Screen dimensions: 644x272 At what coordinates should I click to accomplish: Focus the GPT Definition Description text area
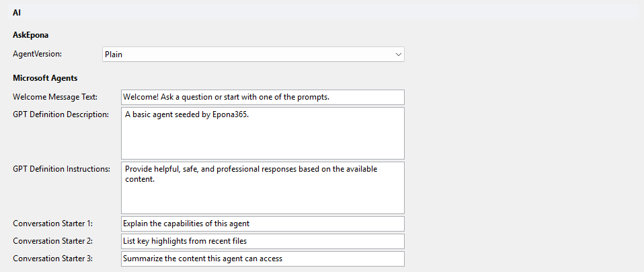click(x=262, y=133)
